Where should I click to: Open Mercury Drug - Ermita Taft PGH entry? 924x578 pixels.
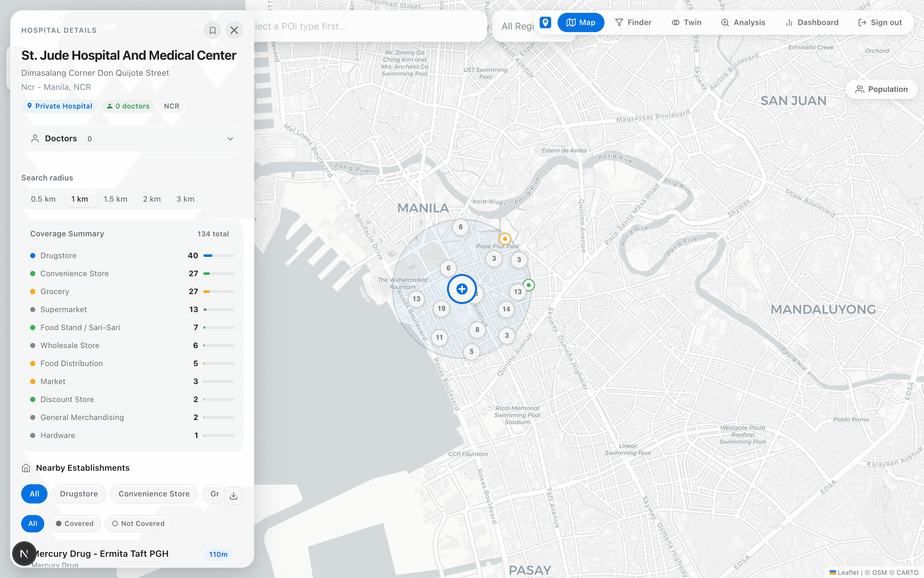(x=132, y=557)
